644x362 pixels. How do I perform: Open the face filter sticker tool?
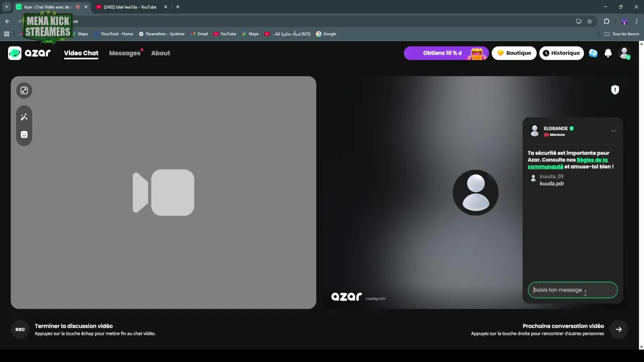pos(24,134)
